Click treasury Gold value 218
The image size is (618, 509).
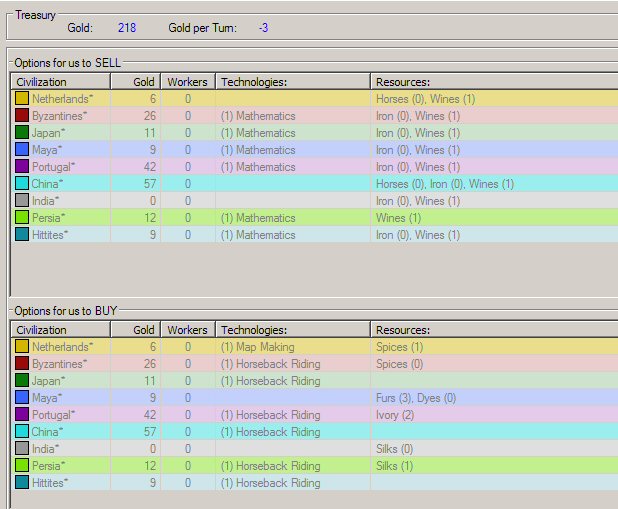127,28
